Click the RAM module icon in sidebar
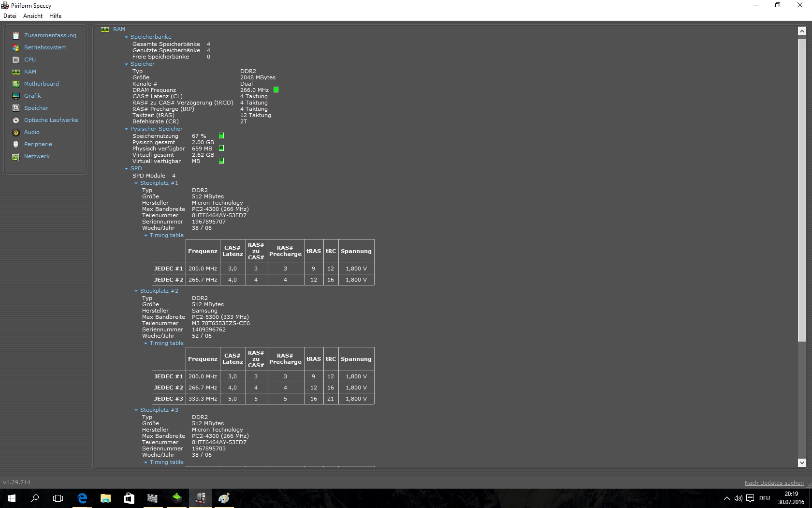This screenshot has width=812, height=508. (16, 72)
